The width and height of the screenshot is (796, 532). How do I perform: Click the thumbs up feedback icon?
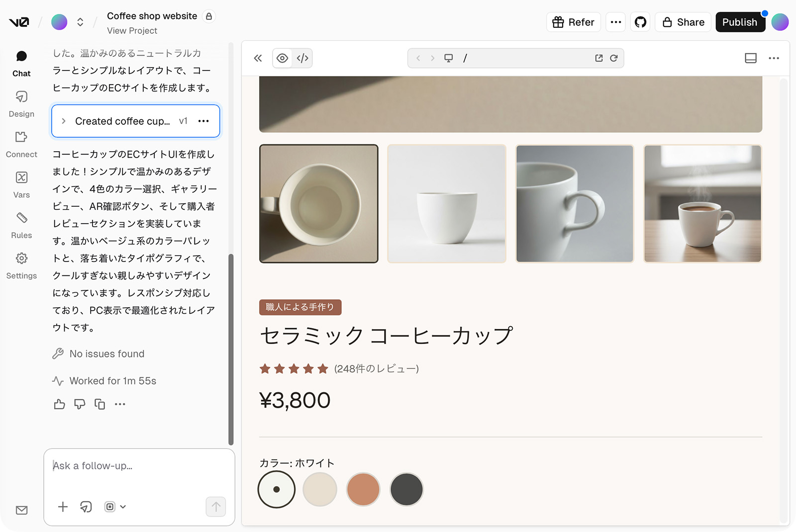59,404
